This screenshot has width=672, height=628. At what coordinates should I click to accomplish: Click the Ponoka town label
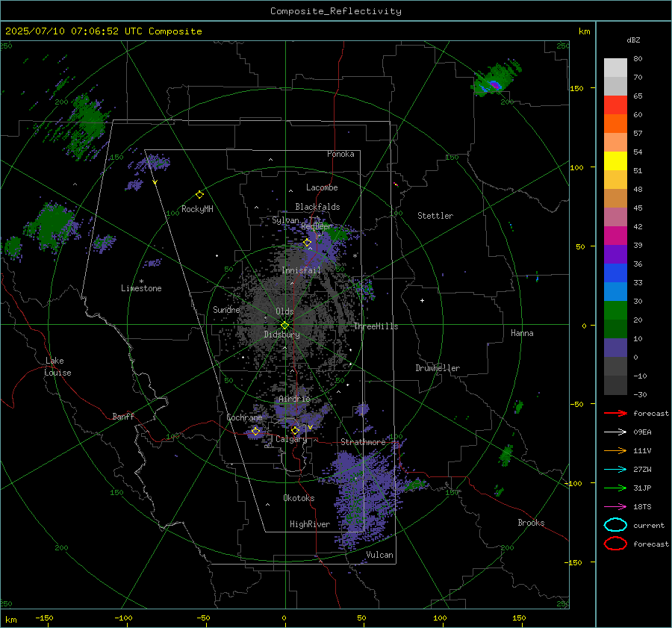(340, 154)
